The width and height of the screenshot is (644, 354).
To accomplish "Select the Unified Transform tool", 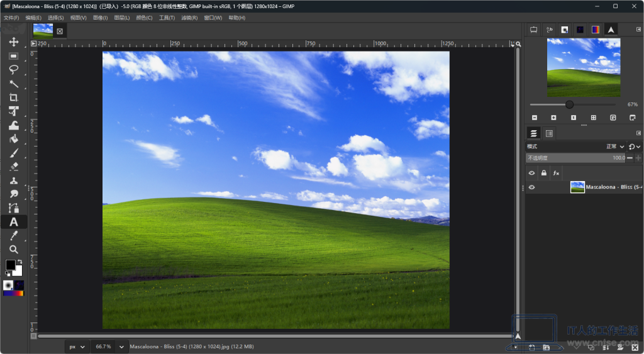I will point(14,111).
